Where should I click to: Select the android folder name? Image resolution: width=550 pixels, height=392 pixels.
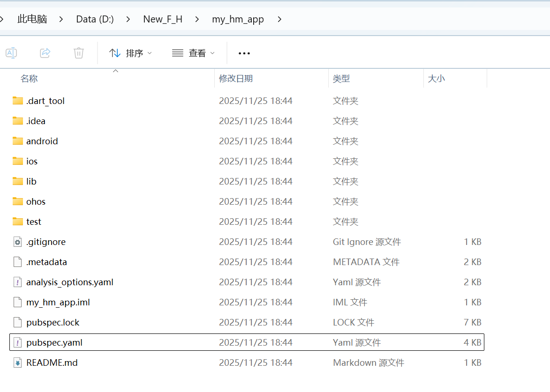pyautogui.click(x=42, y=141)
